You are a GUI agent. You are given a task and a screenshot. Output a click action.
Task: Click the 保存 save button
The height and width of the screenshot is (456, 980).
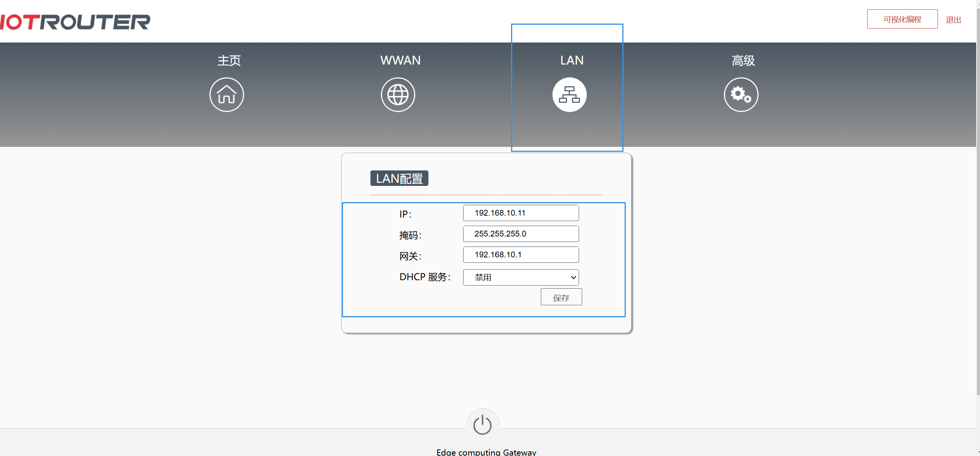pyautogui.click(x=561, y=297)
